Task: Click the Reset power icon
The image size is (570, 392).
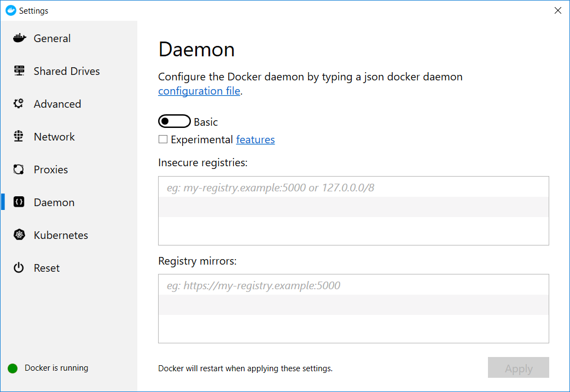Action: (x=19, y=267)
